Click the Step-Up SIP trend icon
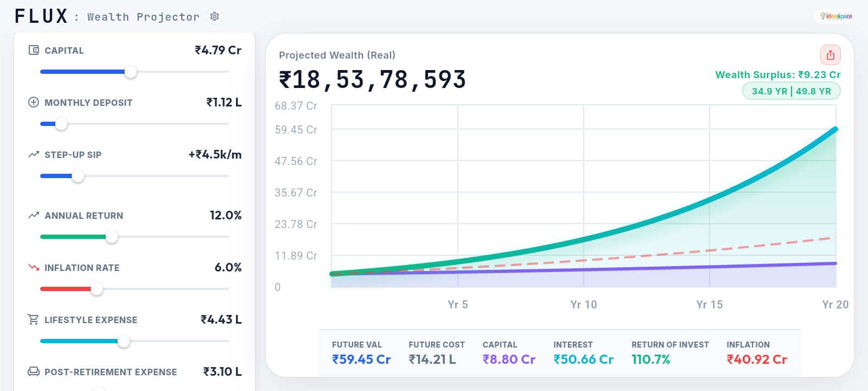 coord(34,154)
